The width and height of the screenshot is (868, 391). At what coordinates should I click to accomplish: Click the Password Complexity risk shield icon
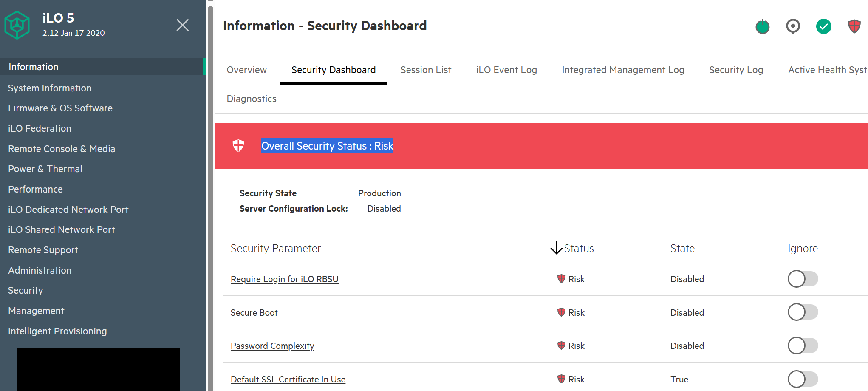coord(561,346)
